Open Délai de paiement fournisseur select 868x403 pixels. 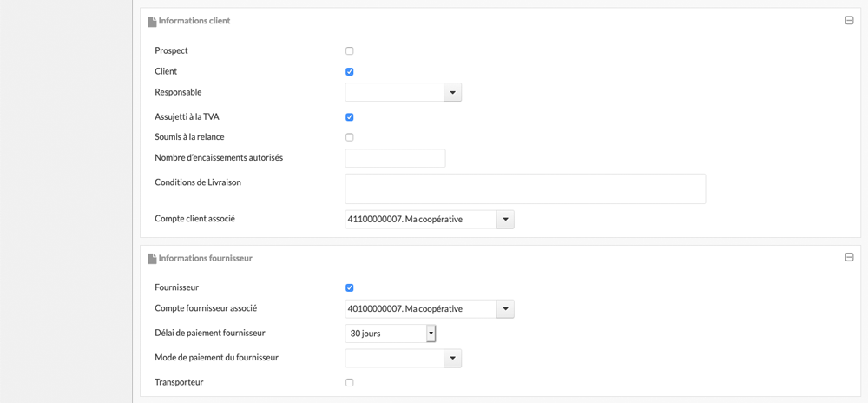tap(391, 334)
